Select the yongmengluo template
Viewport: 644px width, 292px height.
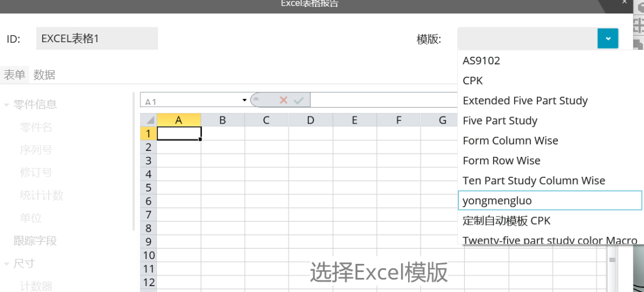(550, 201)
